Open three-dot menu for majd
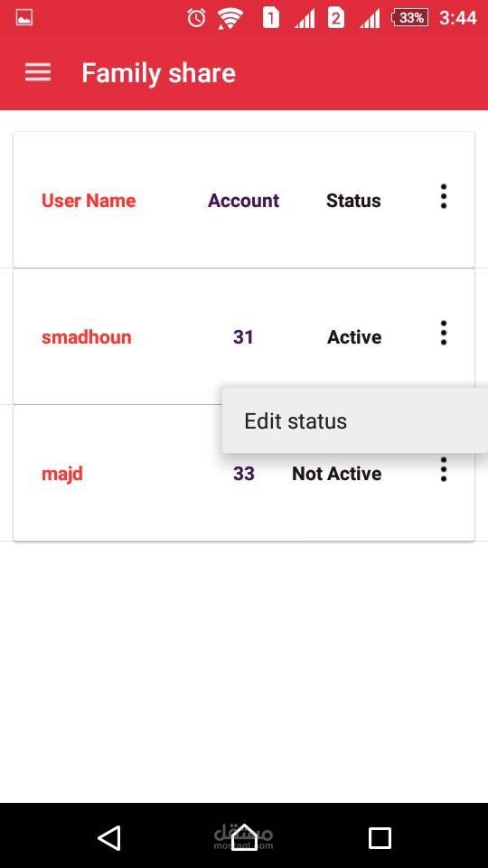Image resolution: width=488 pixels, height=868 pixels. point(443,469)
